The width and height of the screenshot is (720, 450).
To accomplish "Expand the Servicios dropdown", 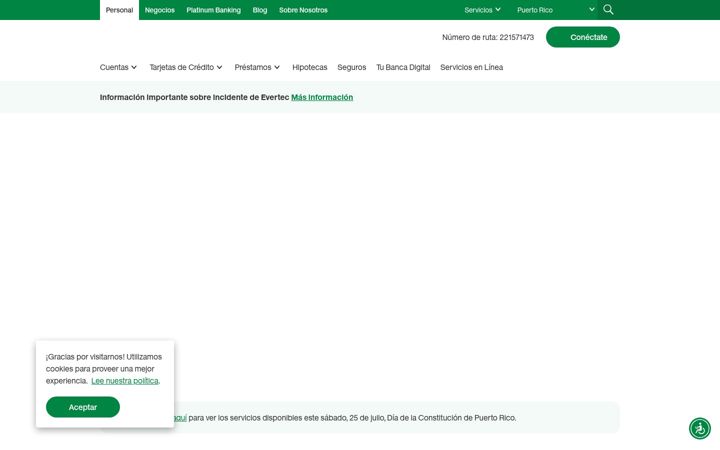I will click(x=482, y=10).
